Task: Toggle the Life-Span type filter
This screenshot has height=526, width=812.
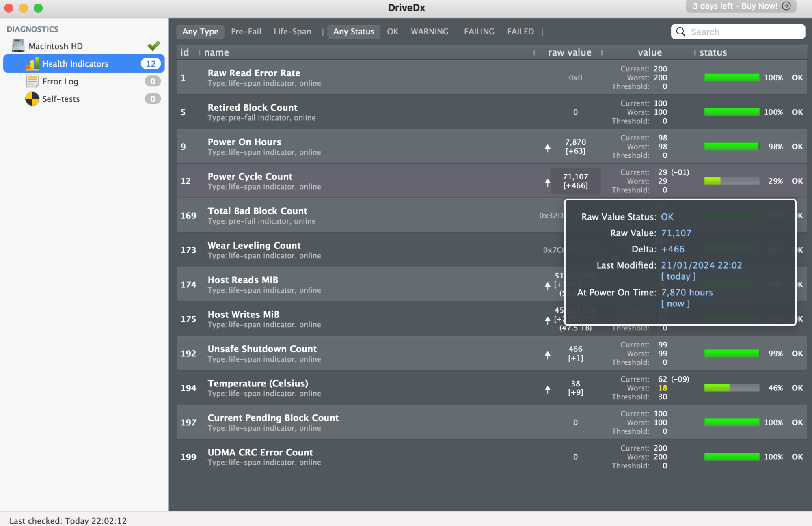Action: coord(292,32)
